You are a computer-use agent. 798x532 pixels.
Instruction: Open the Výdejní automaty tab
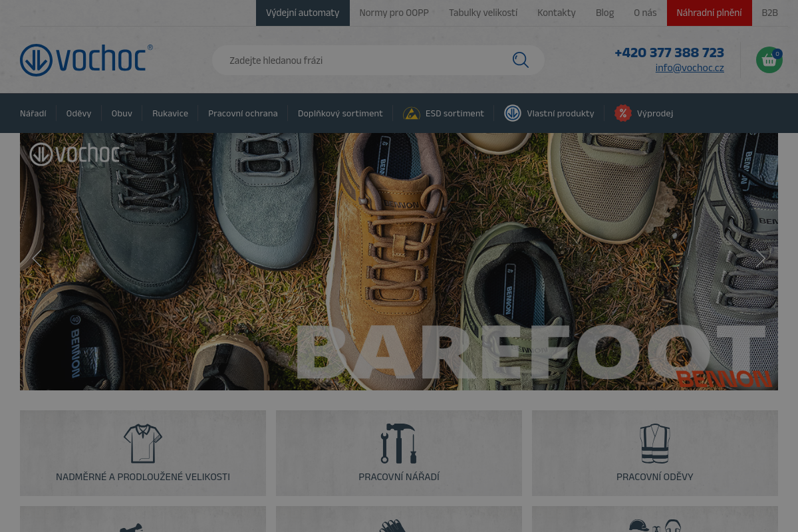click(x=303, y=13)
